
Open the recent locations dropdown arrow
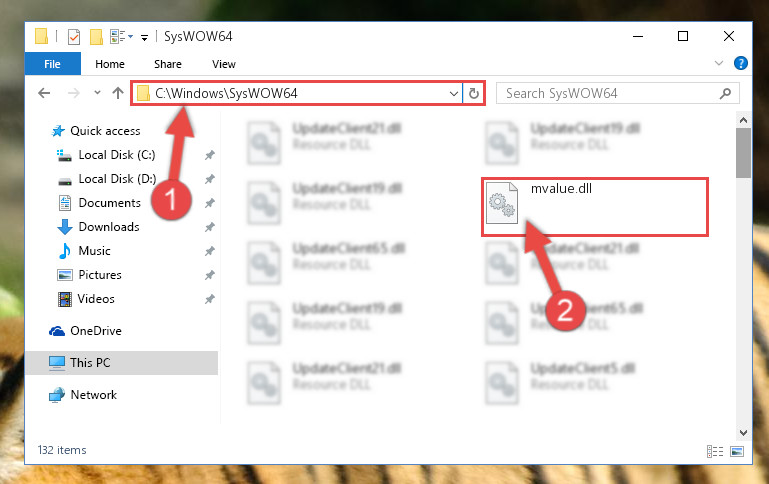(97, 93)
